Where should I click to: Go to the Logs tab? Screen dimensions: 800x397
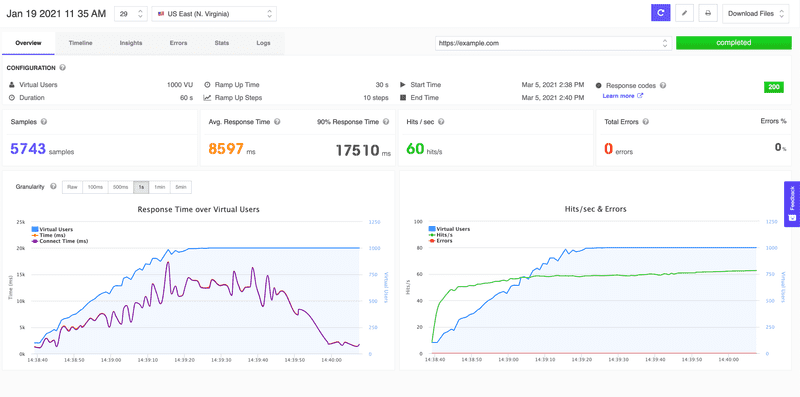coord(263,43)
